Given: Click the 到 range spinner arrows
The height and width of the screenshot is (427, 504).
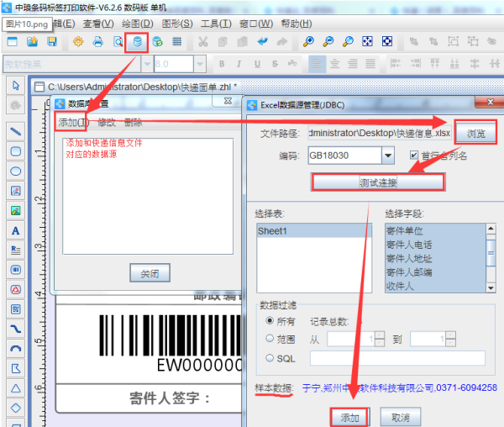Looking at the screenshot, I should [450, 339].
